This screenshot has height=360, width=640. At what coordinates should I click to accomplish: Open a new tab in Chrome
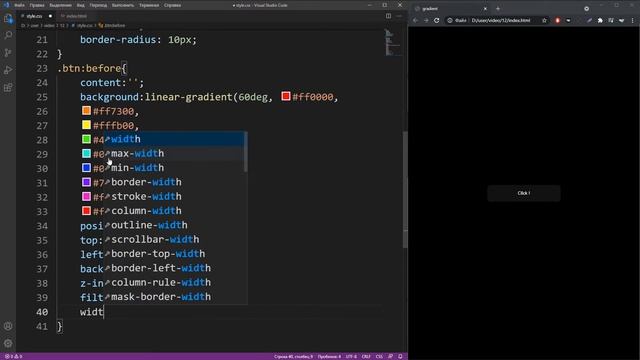498,9
